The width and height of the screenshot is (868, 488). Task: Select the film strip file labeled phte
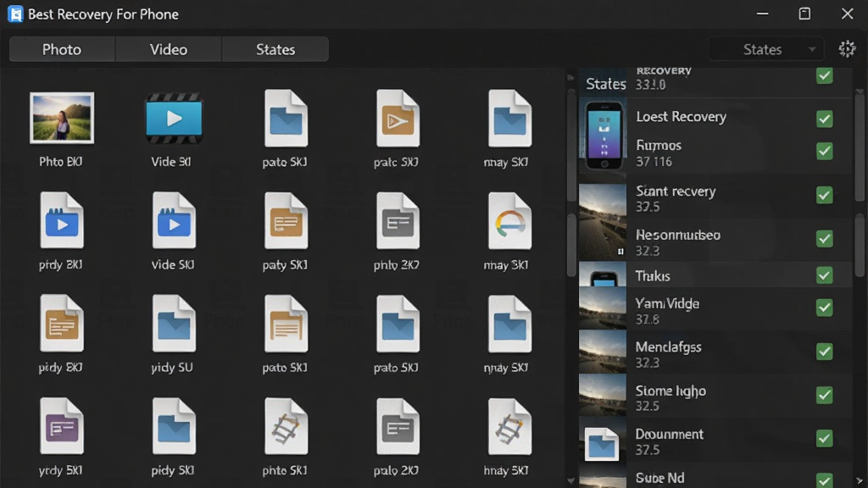[x=286, y=426]
